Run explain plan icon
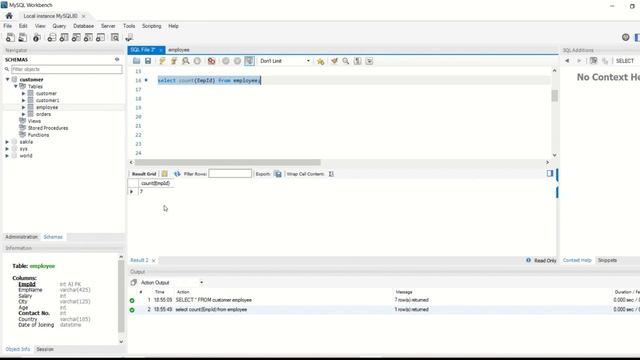This screenshot has width=640, height=360. point(186,61)
